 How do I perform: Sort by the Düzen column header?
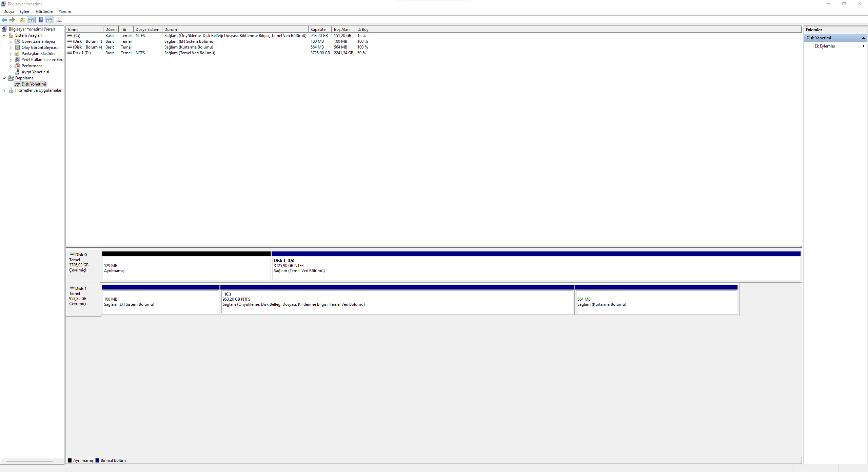pos(111,30)
